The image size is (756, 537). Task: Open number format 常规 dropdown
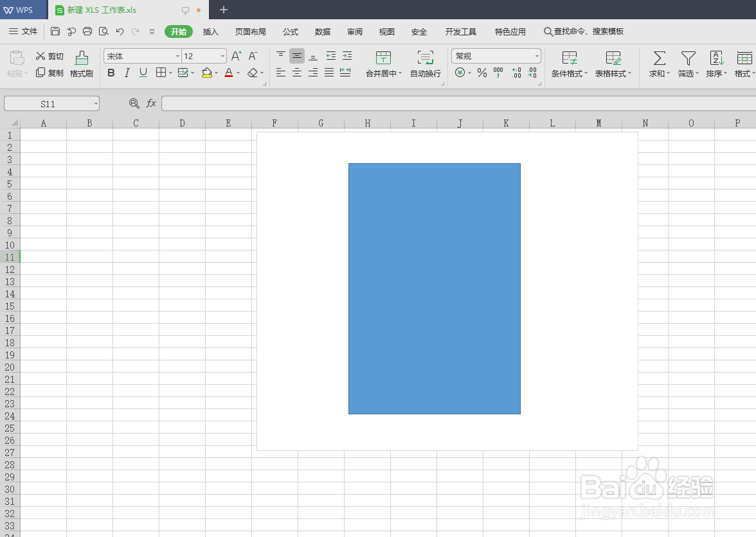point(537,57)
